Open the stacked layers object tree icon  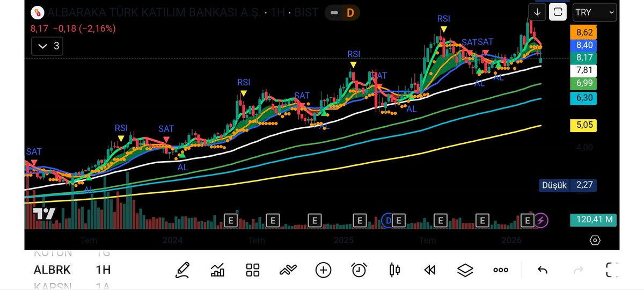465,270
